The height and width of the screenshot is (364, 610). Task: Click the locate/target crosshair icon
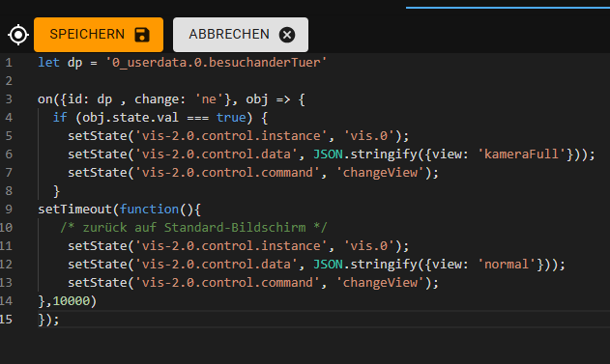pos(18,35)
